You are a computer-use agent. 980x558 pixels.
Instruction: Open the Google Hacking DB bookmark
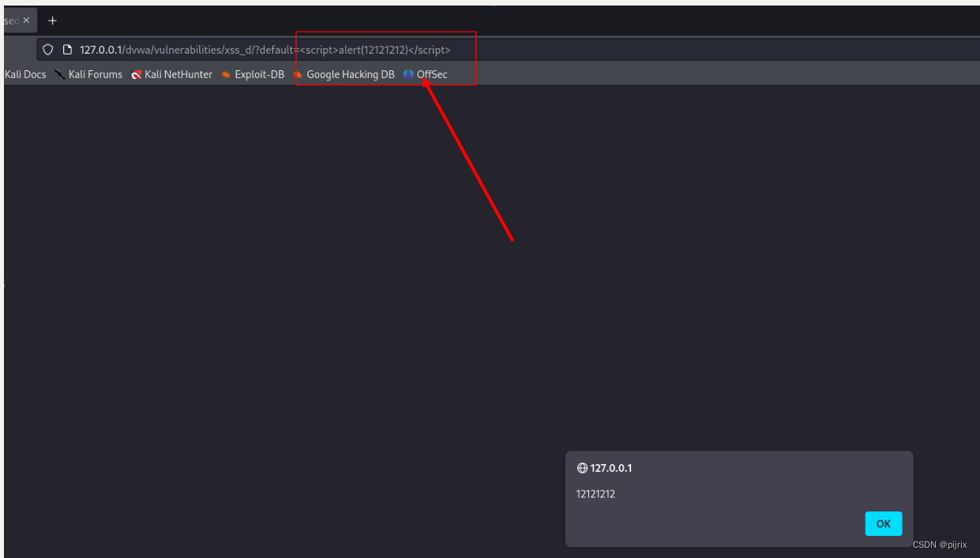344,74
